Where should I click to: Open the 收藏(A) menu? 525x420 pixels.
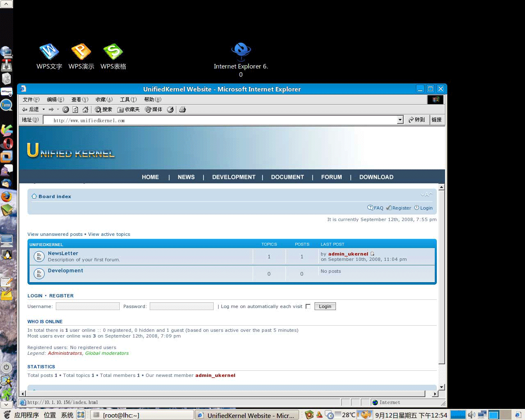pyautogui.click(x=104, y=99)
